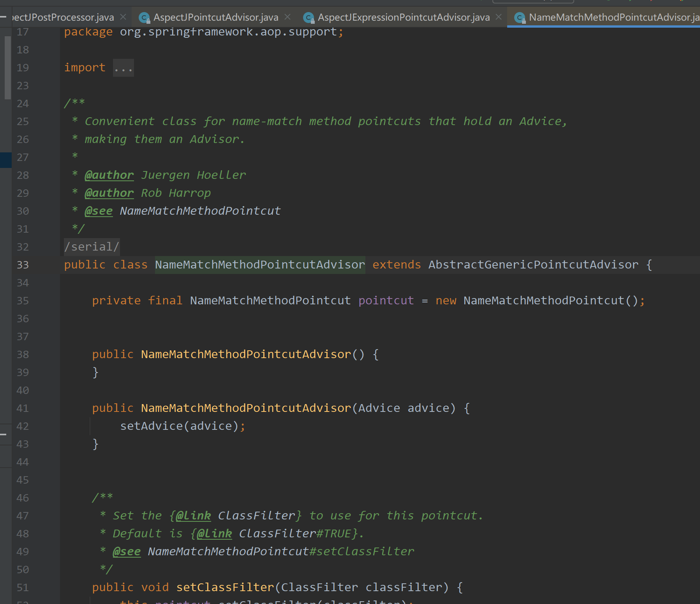Open the partially hidden PostProcessor.java tab

click(63, 18)
